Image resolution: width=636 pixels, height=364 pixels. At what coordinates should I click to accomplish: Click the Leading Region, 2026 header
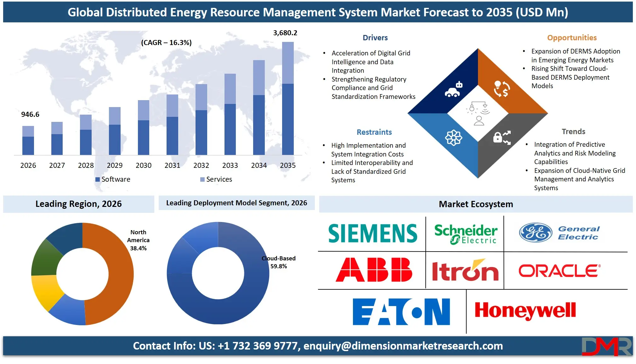79,204
